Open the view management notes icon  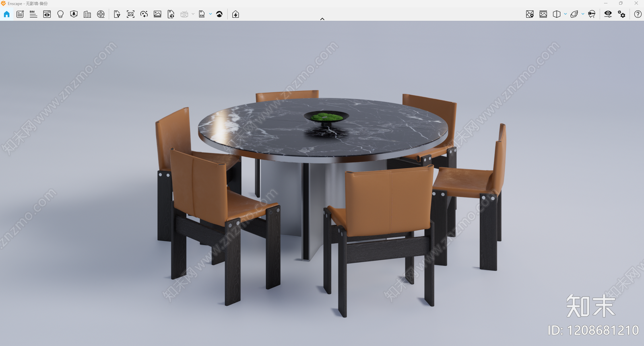20,14
